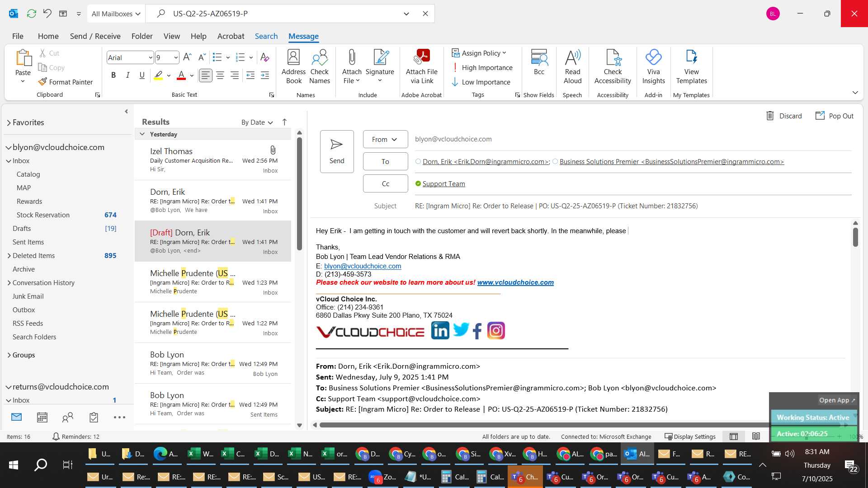Open the Izel Thomas email

(213, 160)
